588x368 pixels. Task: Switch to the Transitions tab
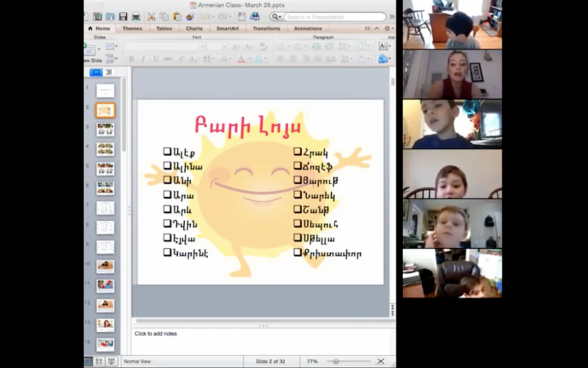(266, 28)
